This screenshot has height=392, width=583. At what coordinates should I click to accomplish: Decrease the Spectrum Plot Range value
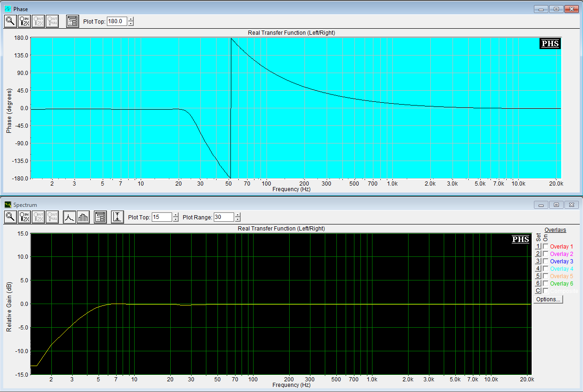point(238,219)
